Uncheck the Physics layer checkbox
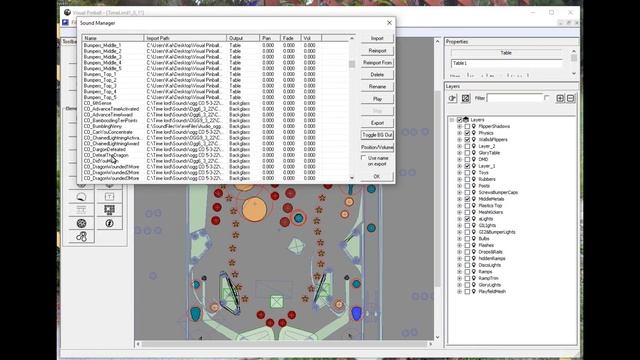640x360 pixels. tap(467, 133)
